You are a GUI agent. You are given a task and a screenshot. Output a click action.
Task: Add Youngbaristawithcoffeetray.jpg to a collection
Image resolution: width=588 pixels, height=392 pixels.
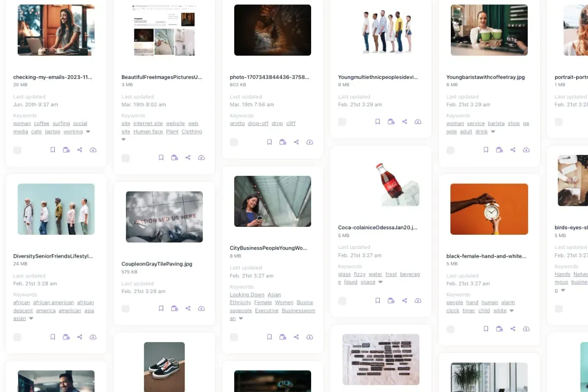[499, 150]
